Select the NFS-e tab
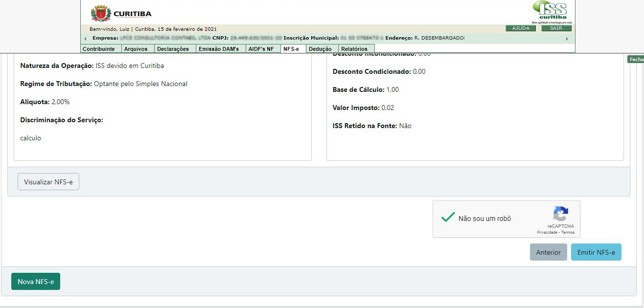 click(x=291, y=49)
